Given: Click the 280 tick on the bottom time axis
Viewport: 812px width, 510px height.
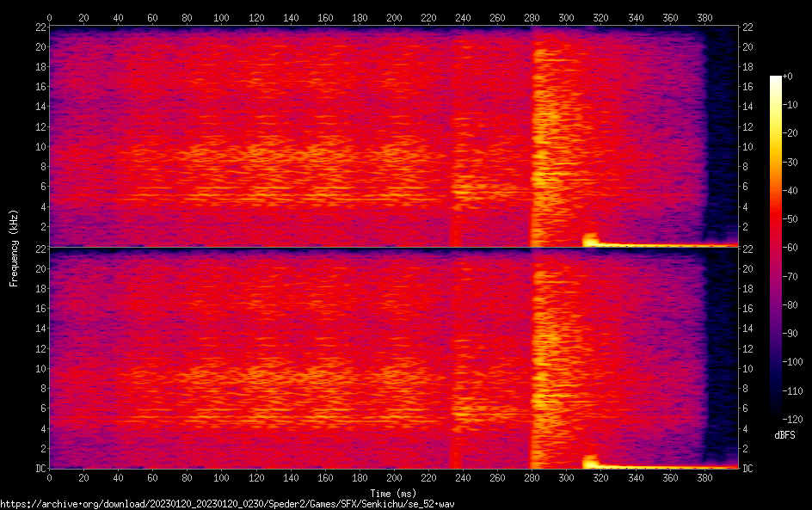Looking at the screenshot, I should 532,478.
